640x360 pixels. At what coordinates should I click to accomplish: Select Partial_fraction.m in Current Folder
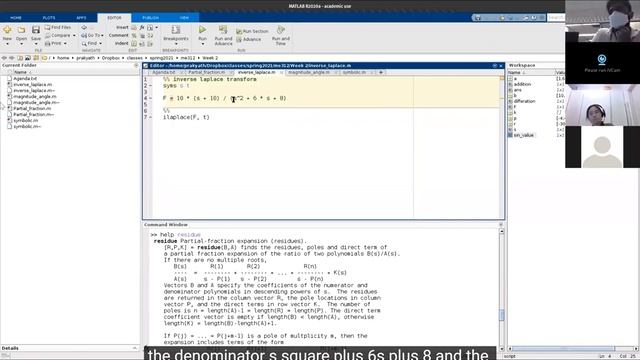pyautogui.click(x=32, y=109)
